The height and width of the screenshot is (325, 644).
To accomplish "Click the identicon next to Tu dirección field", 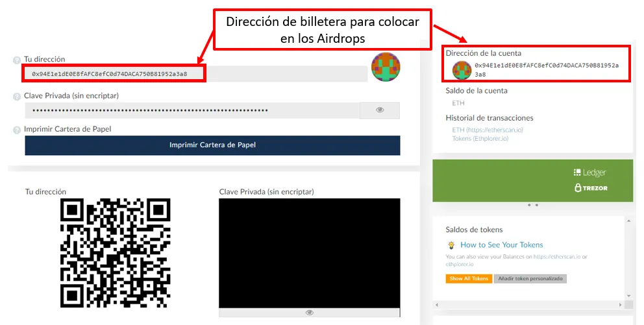I will click(x=386, y=67).
